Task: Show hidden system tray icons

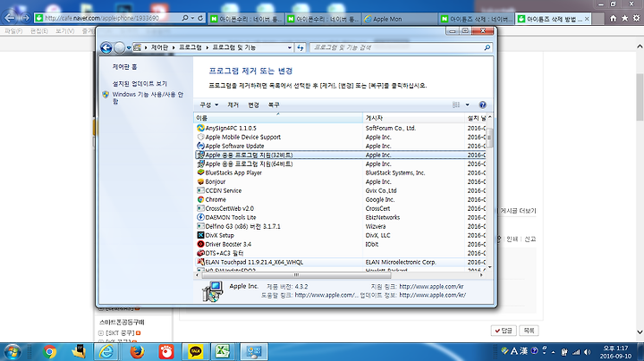Action: [554, 352]
